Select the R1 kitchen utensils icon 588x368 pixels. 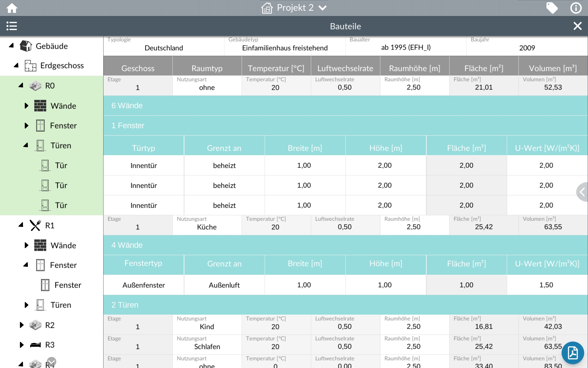pos(35,225)
